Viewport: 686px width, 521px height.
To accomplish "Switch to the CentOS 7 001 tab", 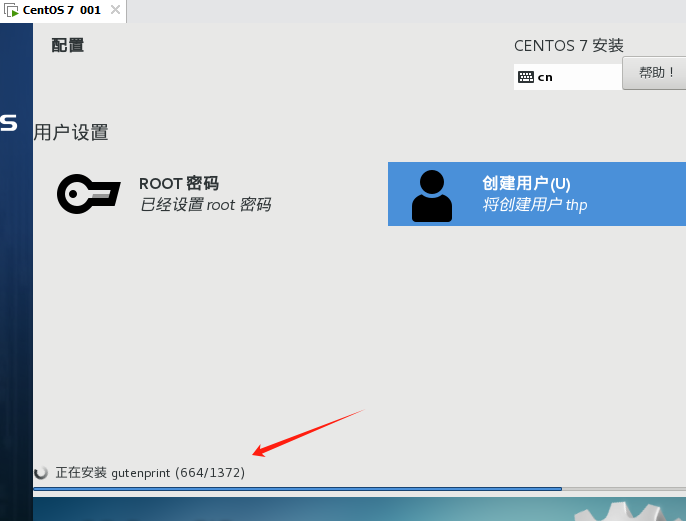I will point(63,11).
